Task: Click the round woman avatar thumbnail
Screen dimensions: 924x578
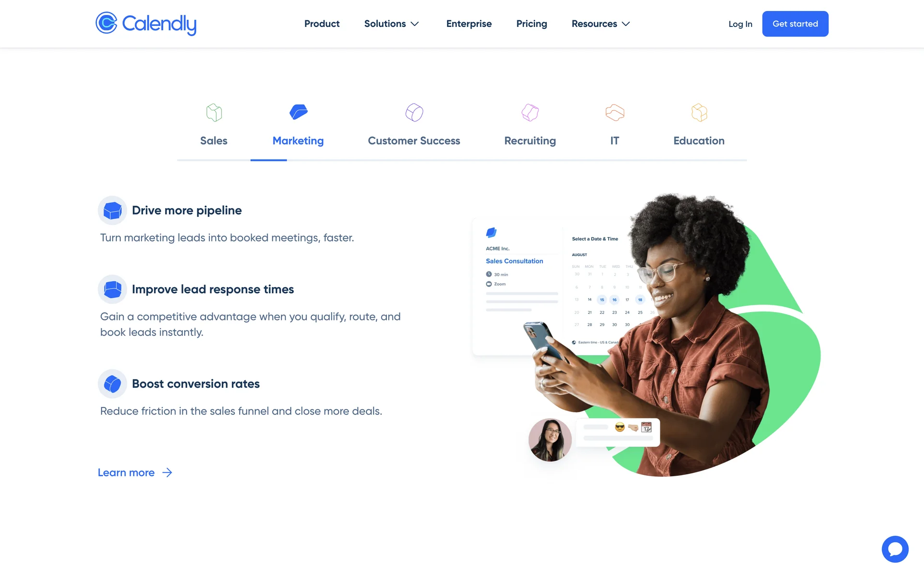Action: [550, 440]
